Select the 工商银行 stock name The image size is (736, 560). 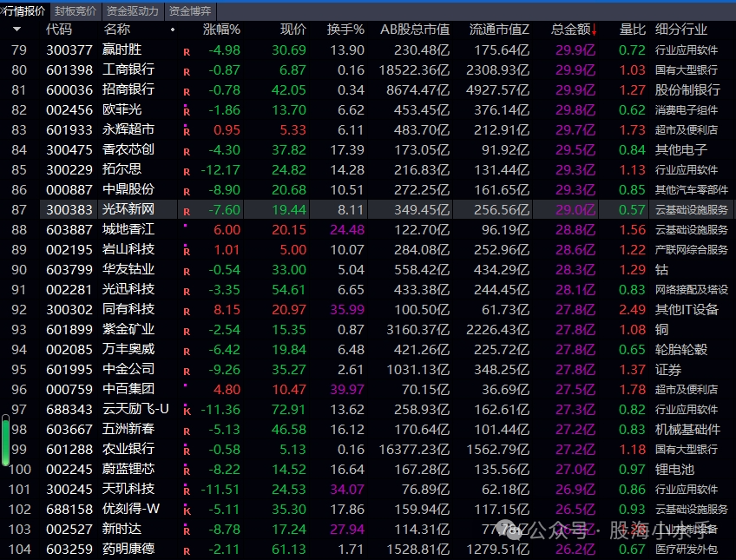click(x=128, y=69)
